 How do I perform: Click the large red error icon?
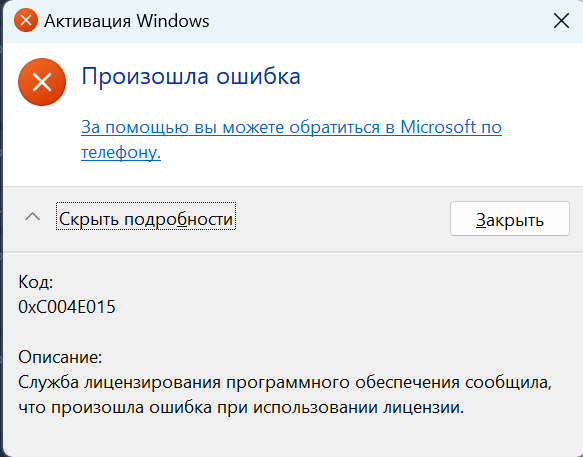click(42, 82)
